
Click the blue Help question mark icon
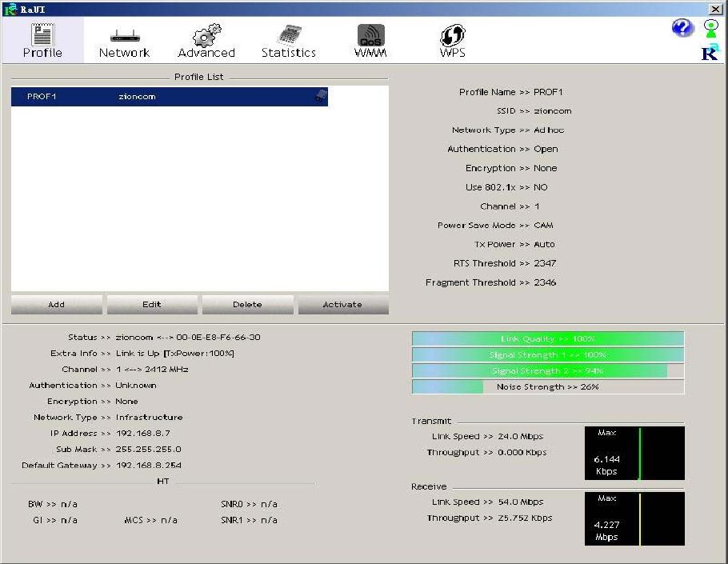tap(682, 29)
